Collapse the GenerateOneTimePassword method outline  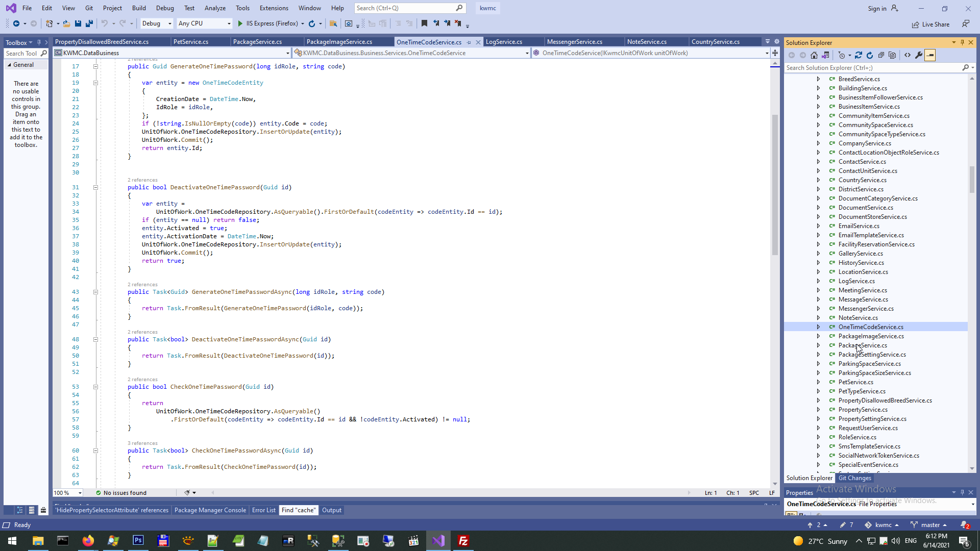click(x=95, y=66)
